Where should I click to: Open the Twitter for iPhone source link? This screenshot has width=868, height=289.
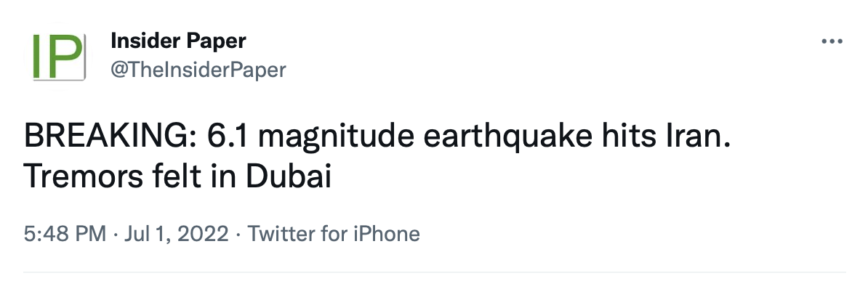333,234
